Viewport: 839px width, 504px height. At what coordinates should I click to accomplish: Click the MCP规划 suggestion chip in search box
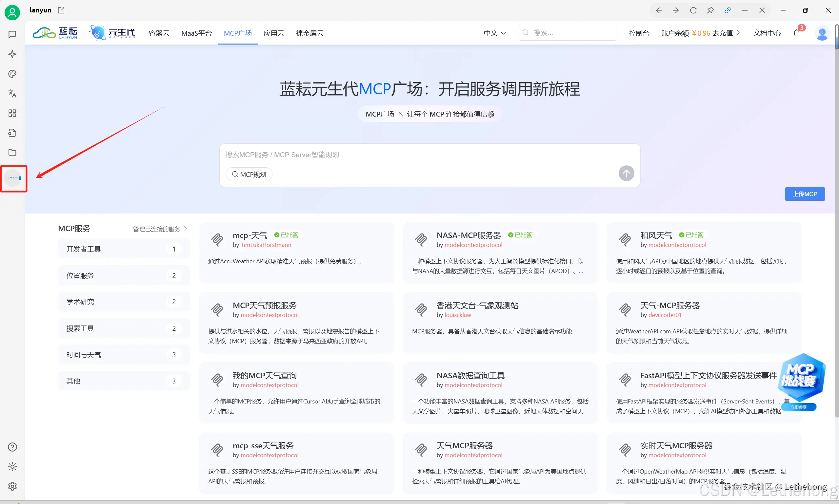click(249, 174)
